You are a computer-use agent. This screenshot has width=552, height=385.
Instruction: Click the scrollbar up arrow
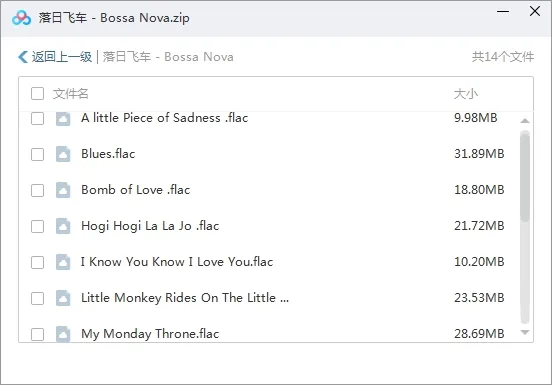525,121
